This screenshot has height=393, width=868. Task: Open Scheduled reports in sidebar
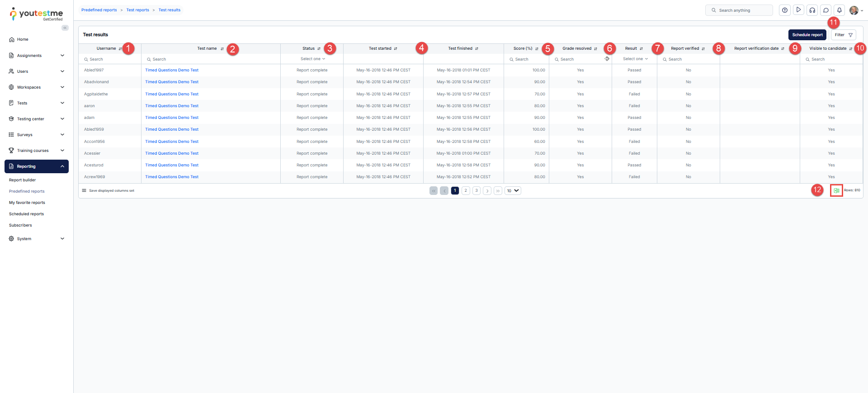(26, 214)
